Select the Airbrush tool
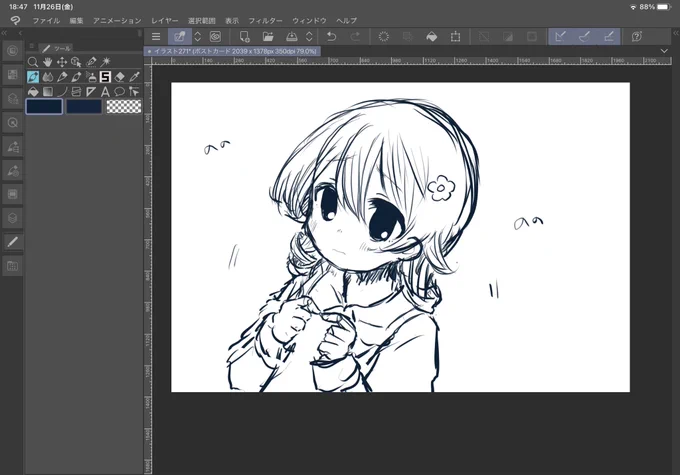680x475 pixels. pos(91,77)
